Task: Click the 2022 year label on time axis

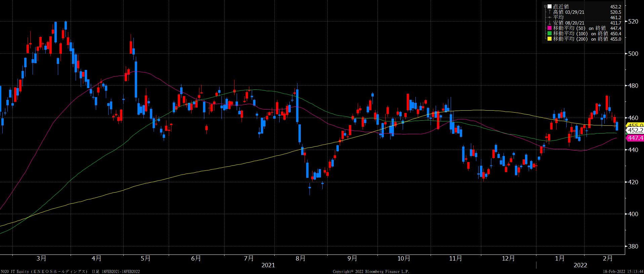Action: point(580,265)
